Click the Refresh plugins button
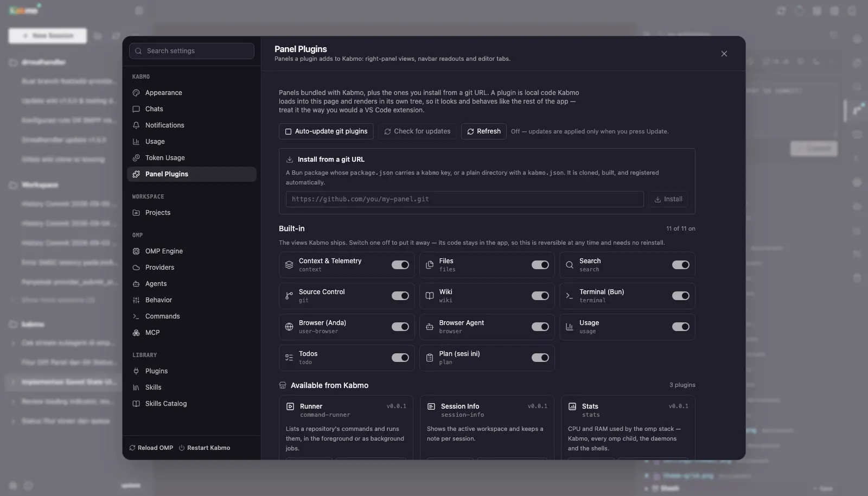The image size is (868, 496). point(484,131)
